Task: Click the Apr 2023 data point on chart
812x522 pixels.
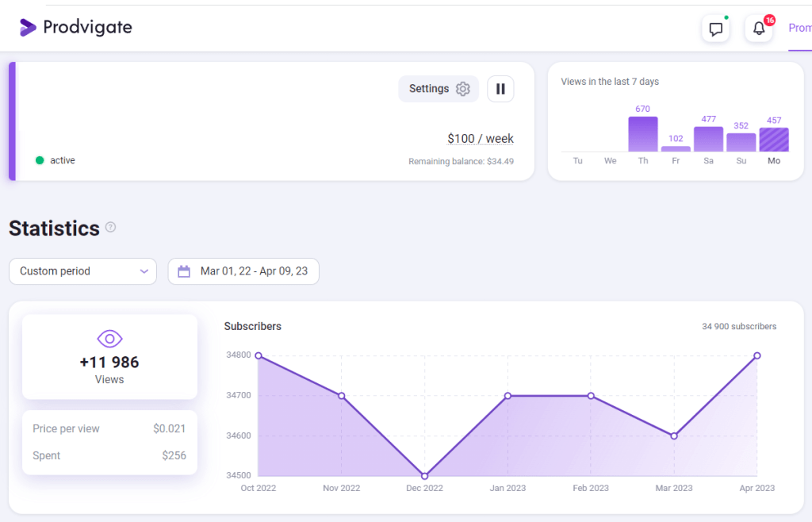Action: (757, 355)
